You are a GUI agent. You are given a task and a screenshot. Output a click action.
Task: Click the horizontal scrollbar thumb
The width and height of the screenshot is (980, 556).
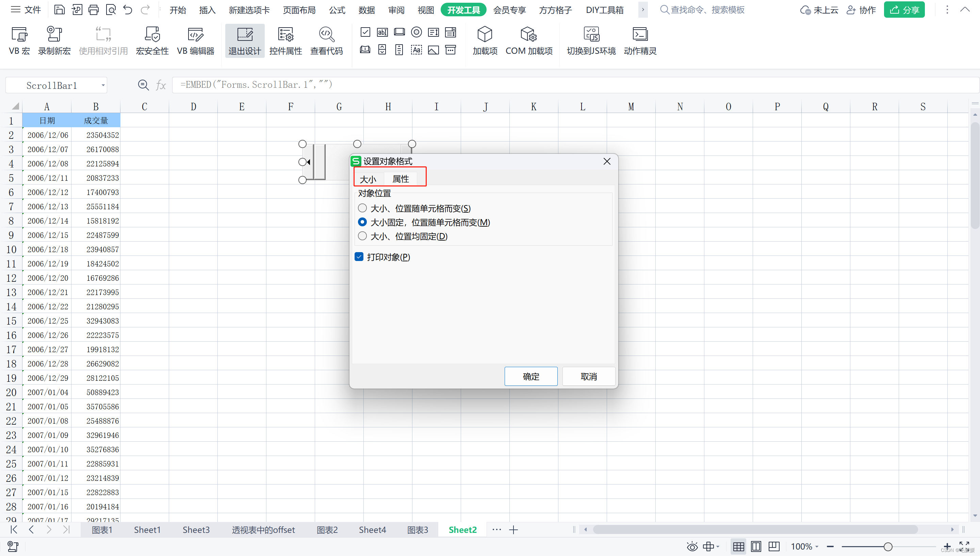pyautogui.click(x=755, y=529)
